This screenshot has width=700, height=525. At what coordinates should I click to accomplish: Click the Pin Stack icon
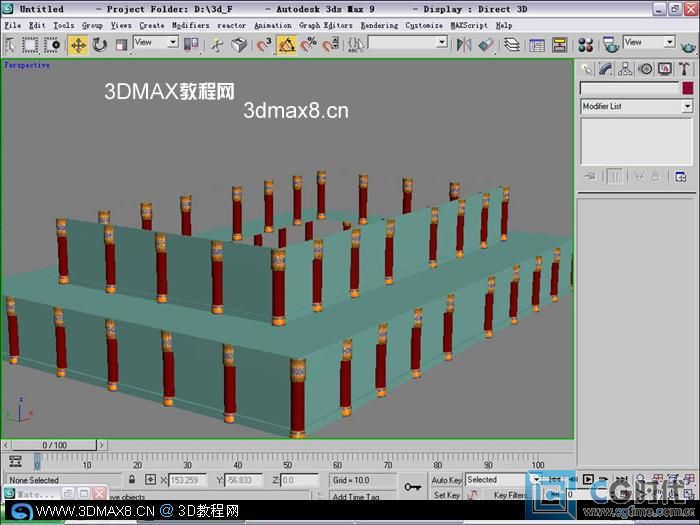coord(590,177)
